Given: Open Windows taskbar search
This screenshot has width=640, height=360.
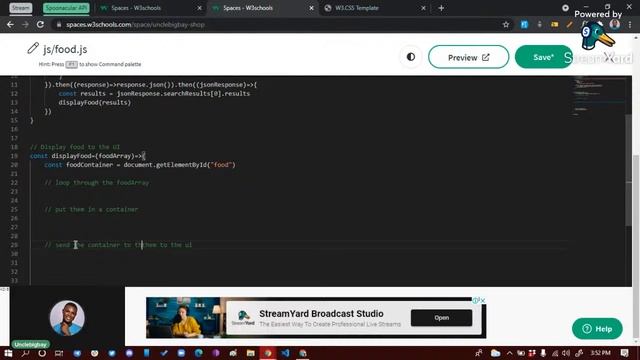Looking at the screenshot, I should [x=25, y=353].
